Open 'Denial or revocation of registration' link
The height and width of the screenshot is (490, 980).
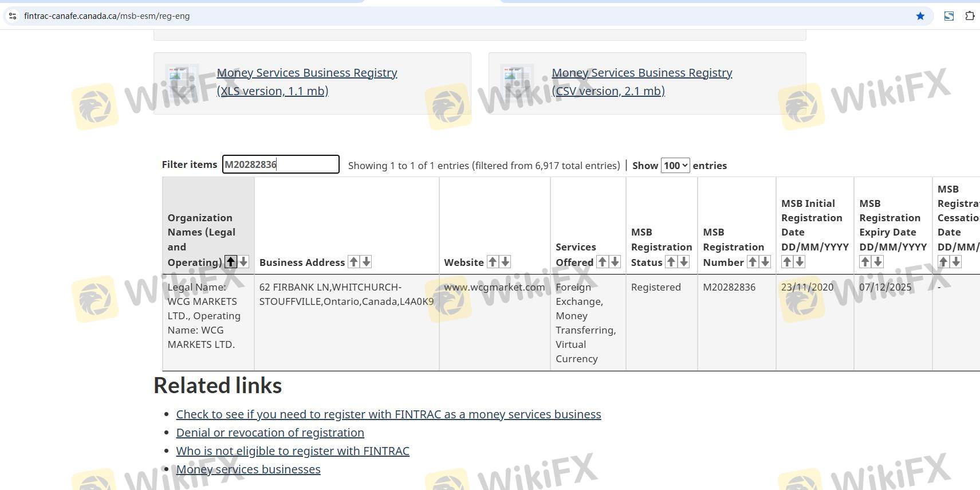point(270,433)
